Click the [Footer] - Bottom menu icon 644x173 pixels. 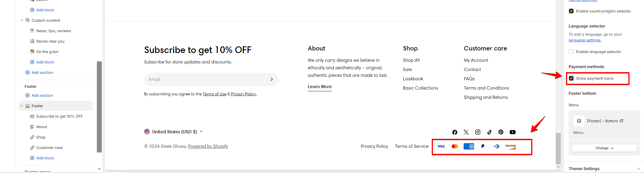tap(579, 121)
